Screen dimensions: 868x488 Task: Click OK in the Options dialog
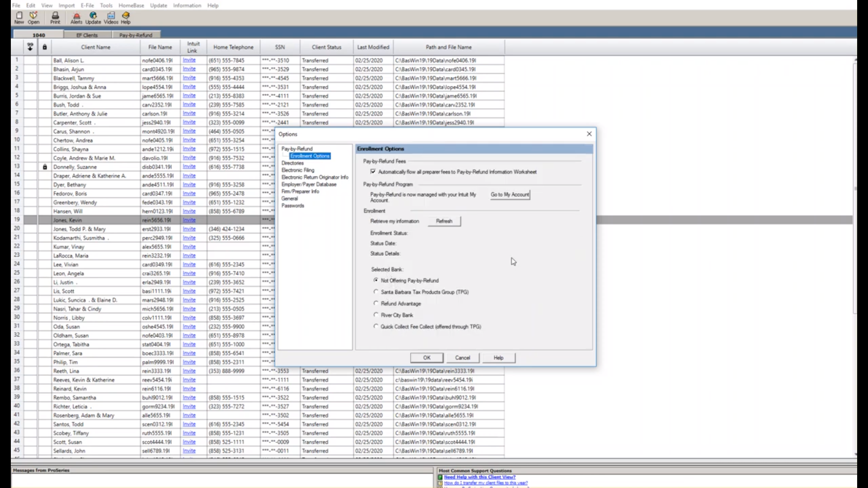[x=427, y=358]
